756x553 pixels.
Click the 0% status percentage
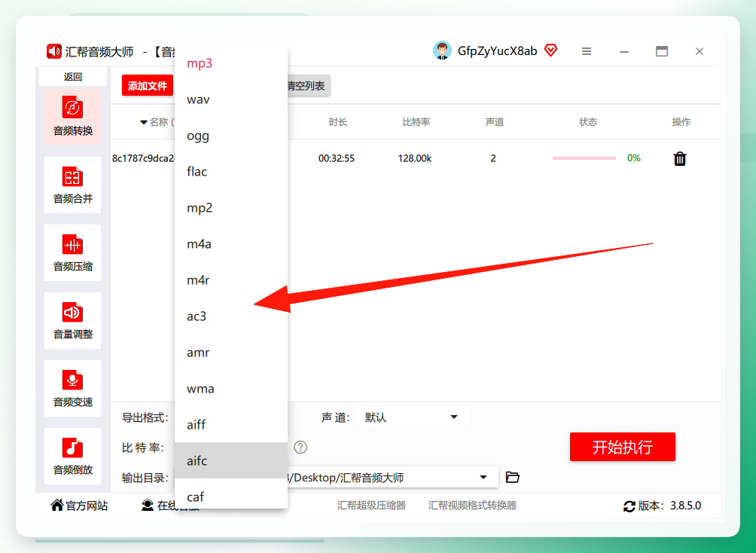[x=633, y=158]
